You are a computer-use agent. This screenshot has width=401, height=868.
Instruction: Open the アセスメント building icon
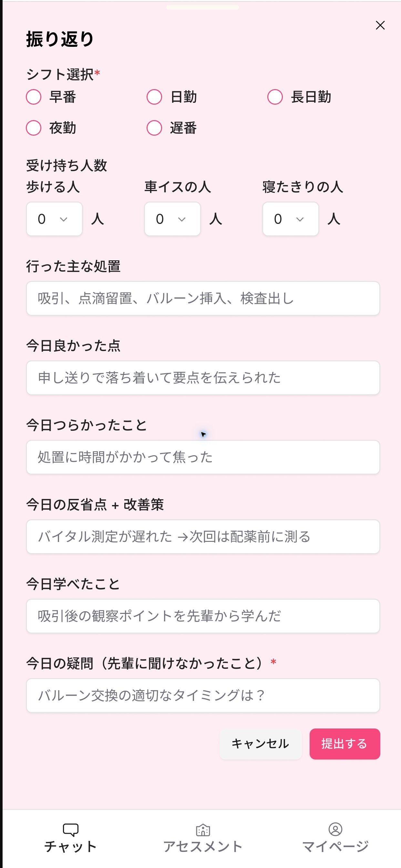(203, 830)
